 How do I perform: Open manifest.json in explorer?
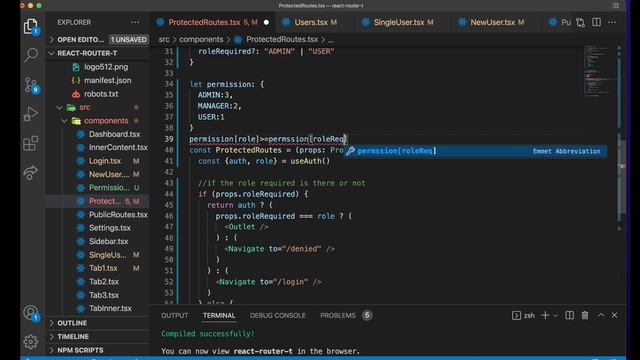coord(108,80)
